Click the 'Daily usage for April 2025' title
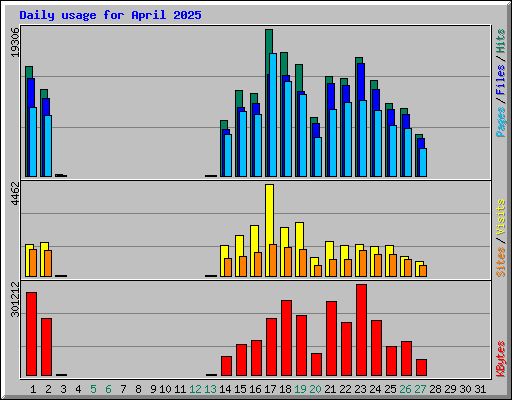 click(110, 15)
